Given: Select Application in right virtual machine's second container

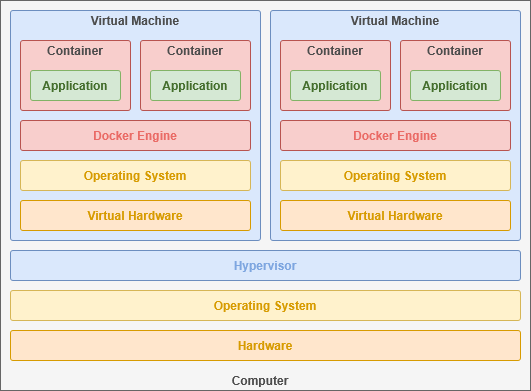Looking at the screenshot, I should pyautogui.click(x=455, y=85).
